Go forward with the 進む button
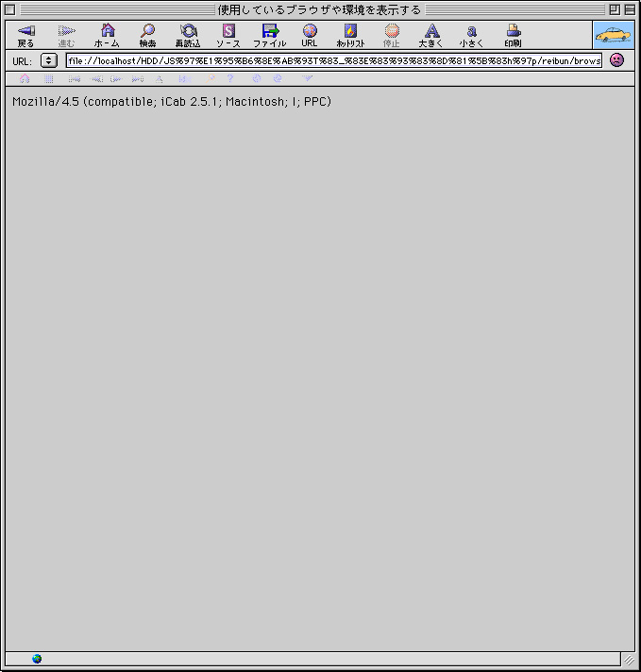 [66, 35]
